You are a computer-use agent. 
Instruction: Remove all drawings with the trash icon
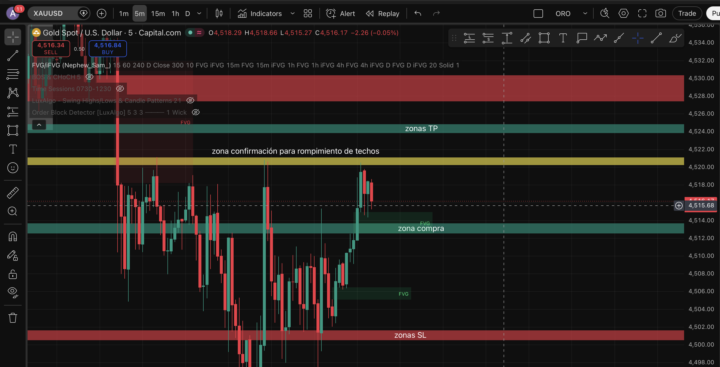click(x=13, y=317)
